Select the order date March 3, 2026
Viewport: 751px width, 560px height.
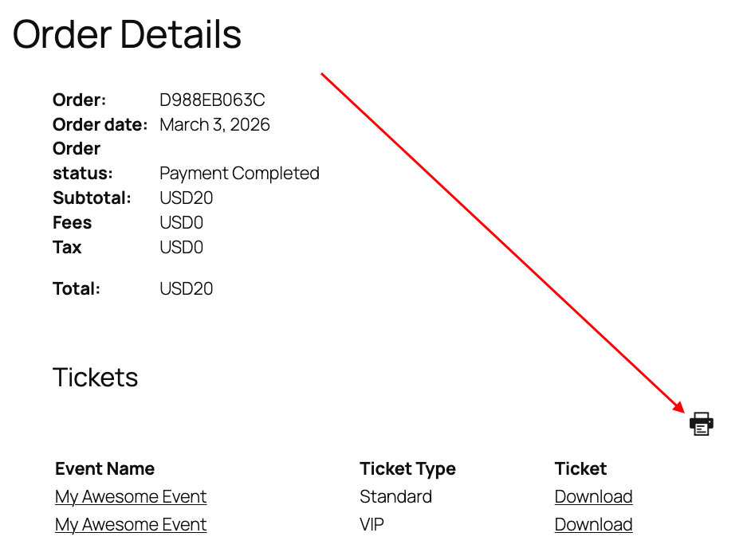click(214, 125)
